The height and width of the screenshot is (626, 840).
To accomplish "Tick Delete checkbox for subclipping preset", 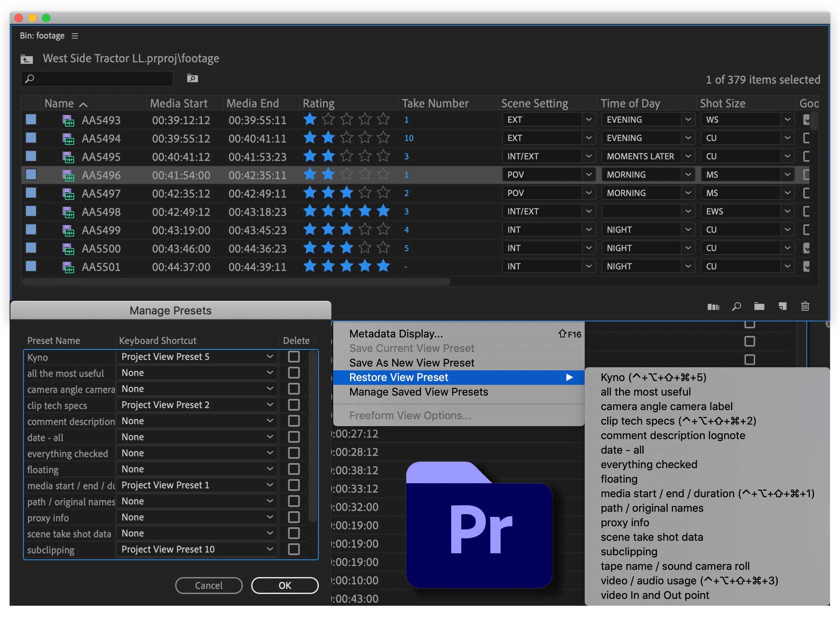I will pos(294,549).
